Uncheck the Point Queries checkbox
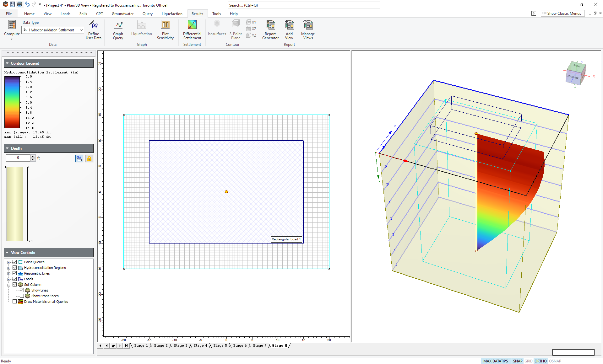The width and height of the screenshot is (603, 364). (14, 262)
